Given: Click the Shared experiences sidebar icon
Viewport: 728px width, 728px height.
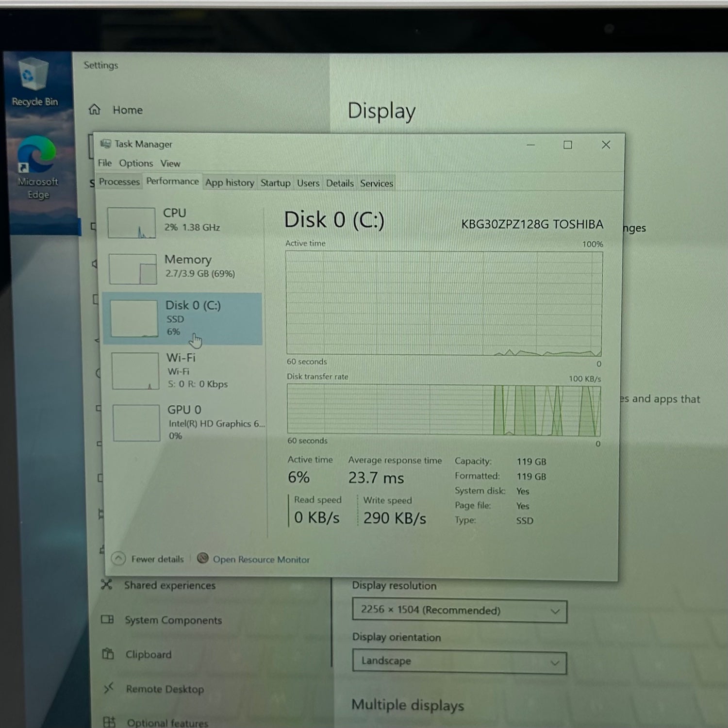Looking at the screenshot, I should click(x=107, y=585).
